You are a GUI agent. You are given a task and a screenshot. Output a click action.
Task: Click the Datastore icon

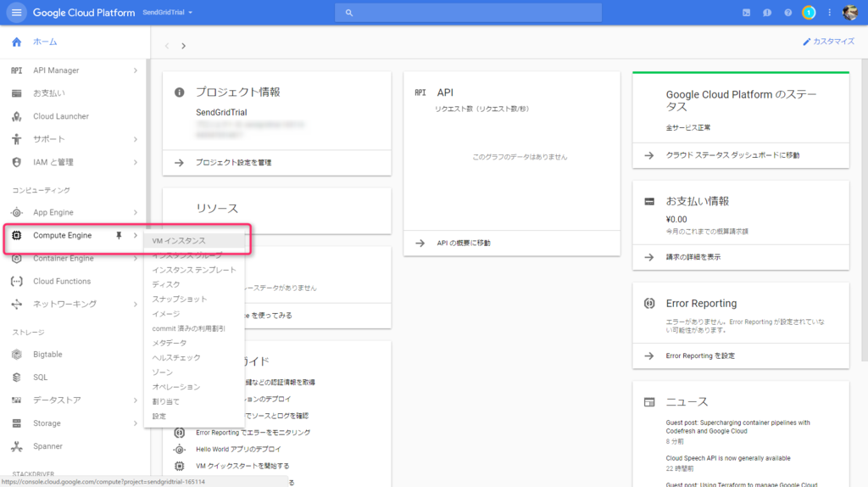point(17,400)
